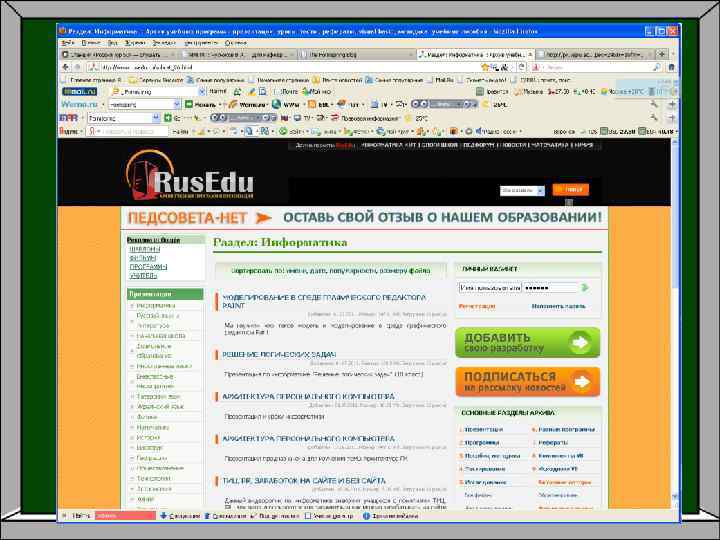This screenshot has height=540, width=720.
Task: Open the third toolbar combo box dropdown
Action: [155, 118]
